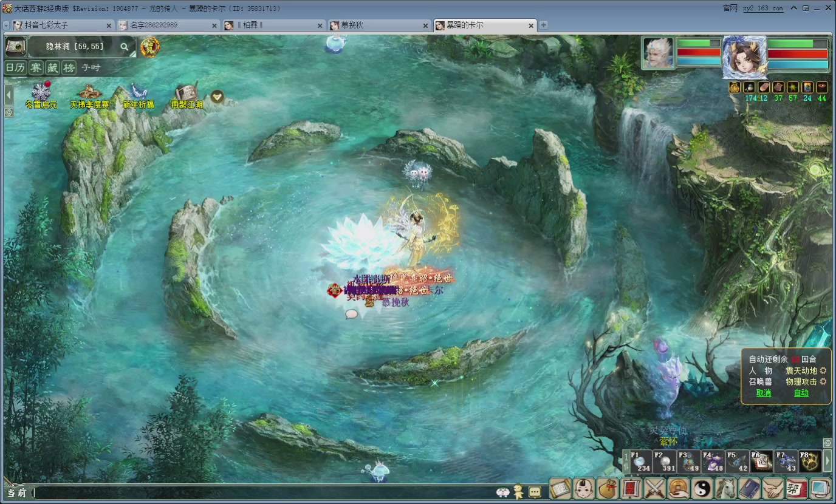Click the player's green health bar
The width and height of the screenshot is (836, 504).
(x=797, y=44)
